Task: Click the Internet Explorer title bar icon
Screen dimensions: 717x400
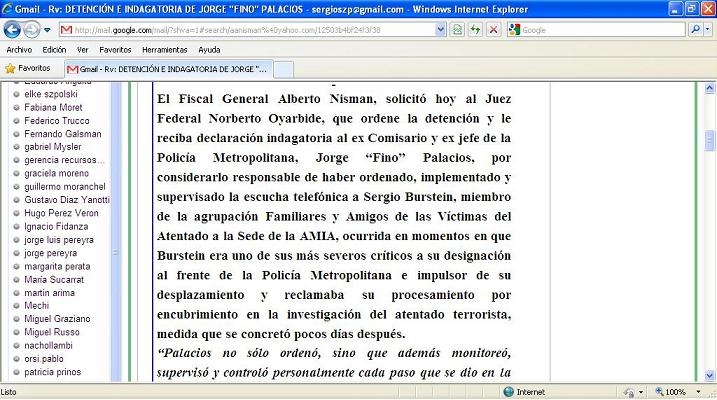Action: click(x=7, y=9)
